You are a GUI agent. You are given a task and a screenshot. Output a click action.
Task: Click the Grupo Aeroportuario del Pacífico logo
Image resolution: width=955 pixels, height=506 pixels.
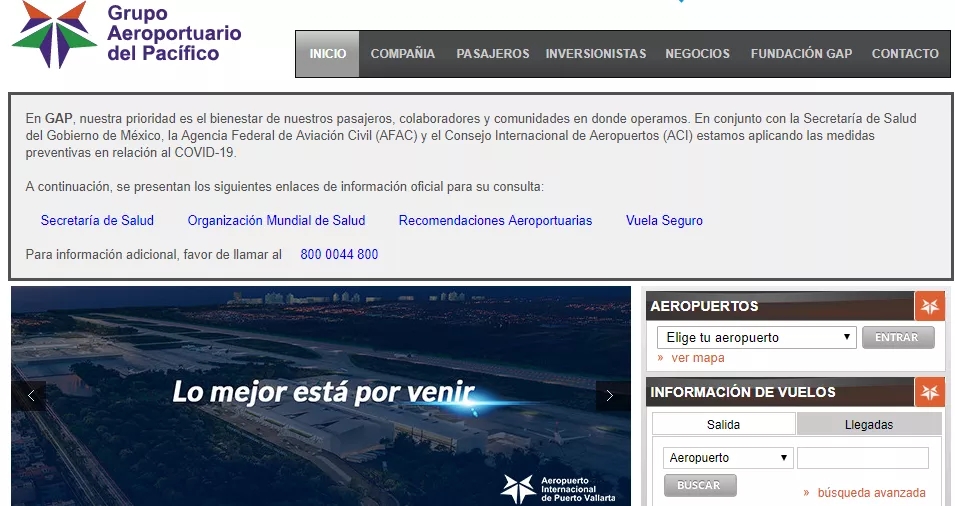(127, 34)
